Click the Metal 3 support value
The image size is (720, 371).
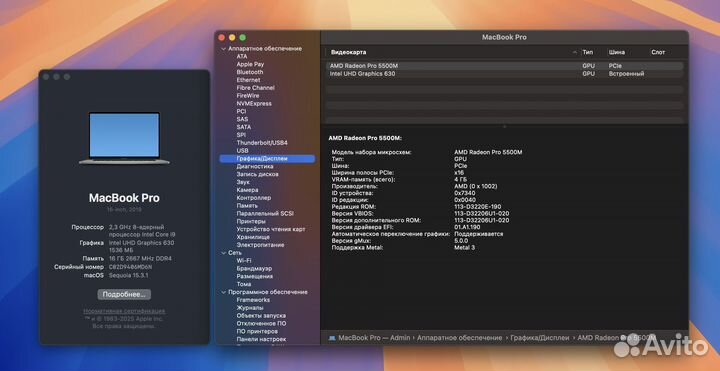pyautogui.click(x=464, y=247)
